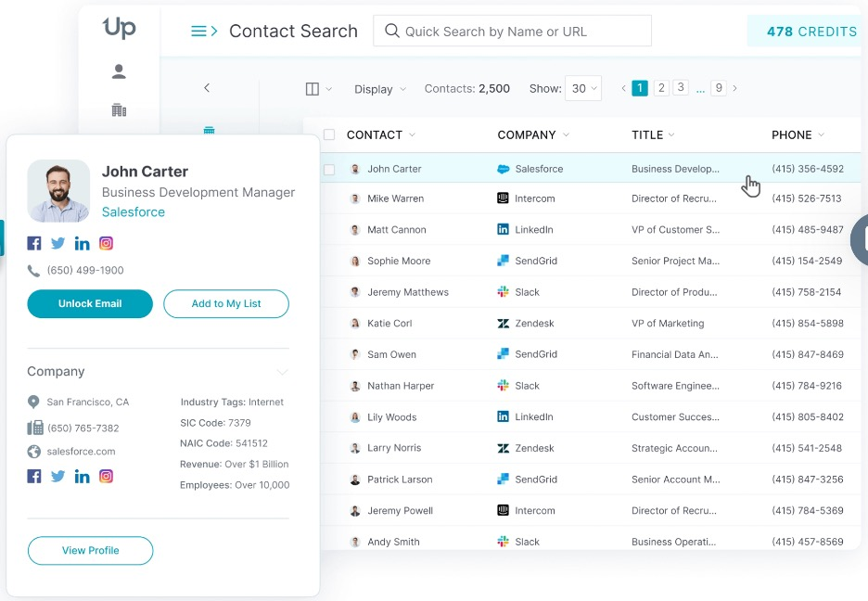Go to page 2
The image size is (868, 601).
(x=661, y=87)
